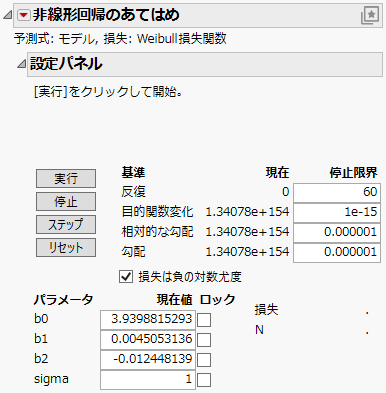Click the 実行 button
The height and width of the screenshot is (393, 386).
click(x=66, y=179)
